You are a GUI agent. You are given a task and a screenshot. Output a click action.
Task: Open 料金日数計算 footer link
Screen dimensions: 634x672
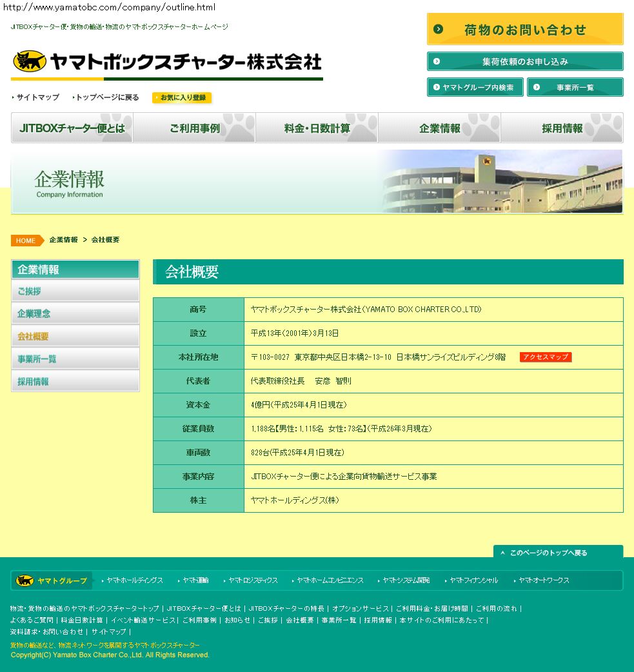[x=82, y=620]
